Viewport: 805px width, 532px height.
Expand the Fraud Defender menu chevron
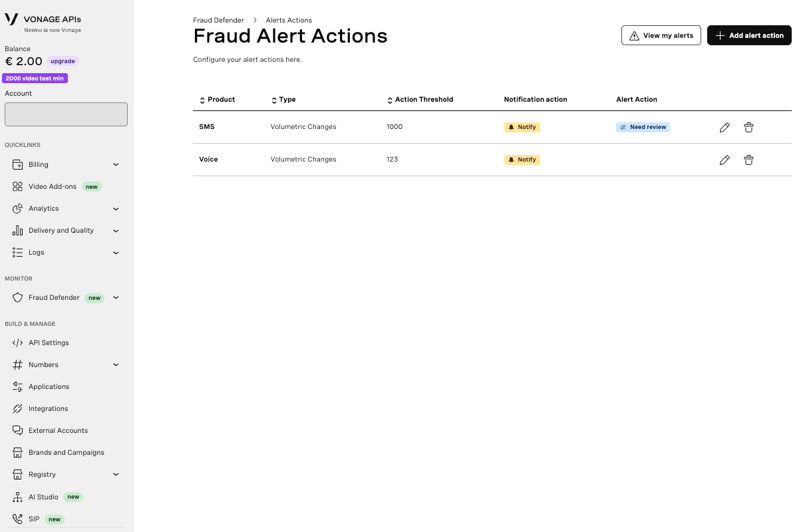116,297
